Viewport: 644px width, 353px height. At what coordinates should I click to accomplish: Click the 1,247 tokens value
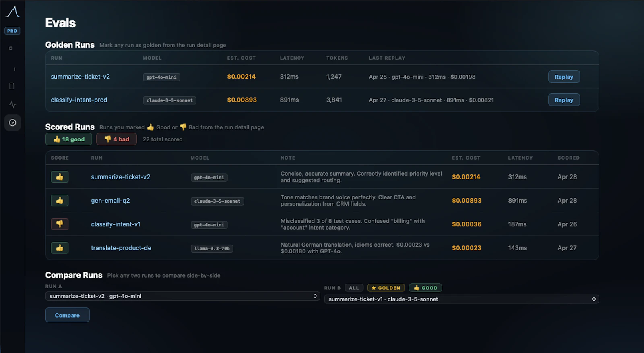click(334, 77)
